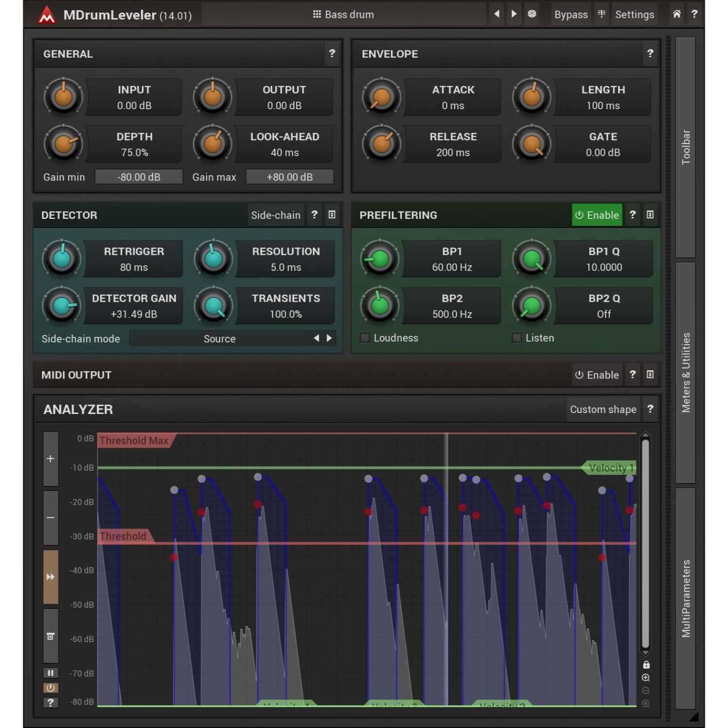
Task: Open the MultiParameters side tab
Action: [x=685, y=598]
